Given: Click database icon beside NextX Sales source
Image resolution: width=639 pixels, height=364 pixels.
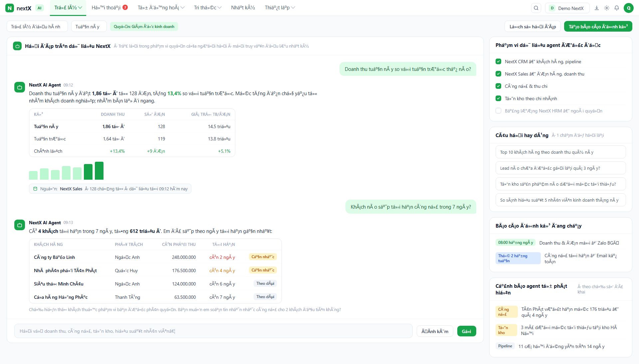Looking at the screenshot, I should coord(35,189).
